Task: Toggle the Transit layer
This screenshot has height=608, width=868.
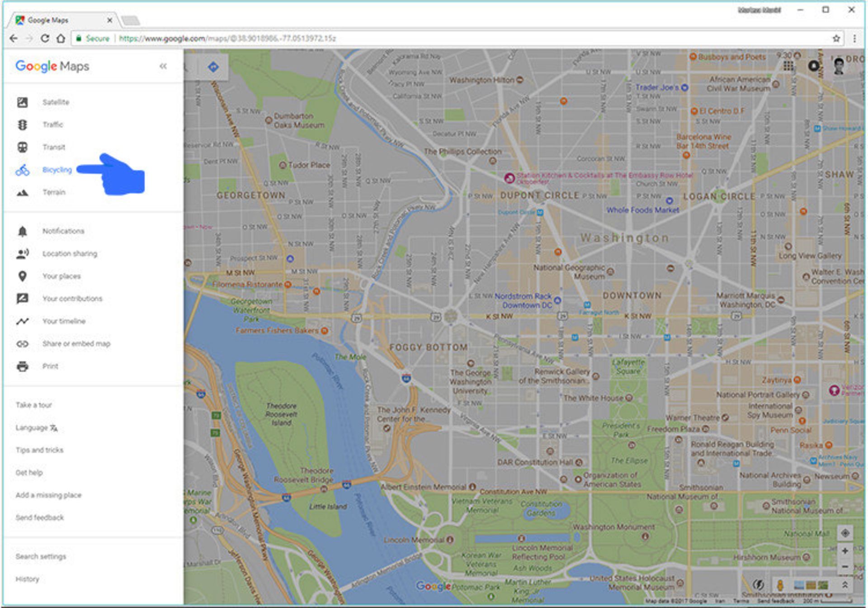Action: [x=54, y=147]
